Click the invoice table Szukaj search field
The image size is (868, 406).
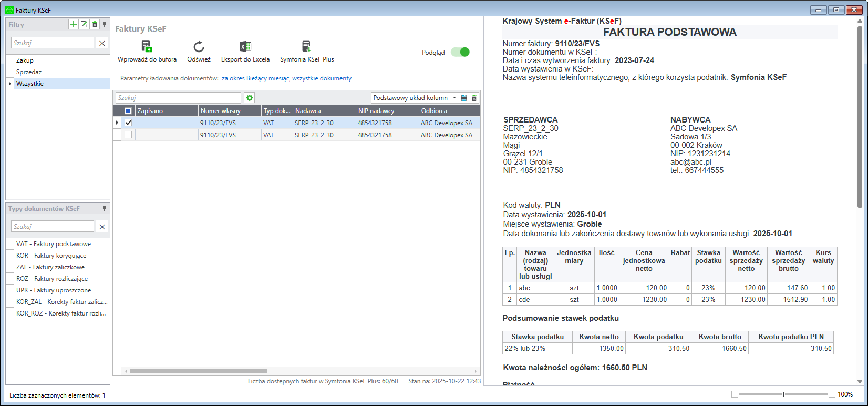tap(178, 98)
